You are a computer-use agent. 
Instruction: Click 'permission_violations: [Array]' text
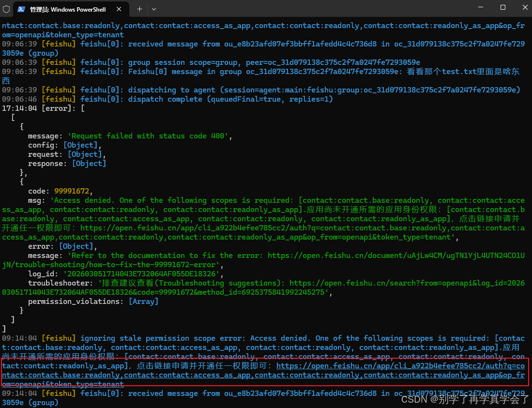click(x=93, y=302)
